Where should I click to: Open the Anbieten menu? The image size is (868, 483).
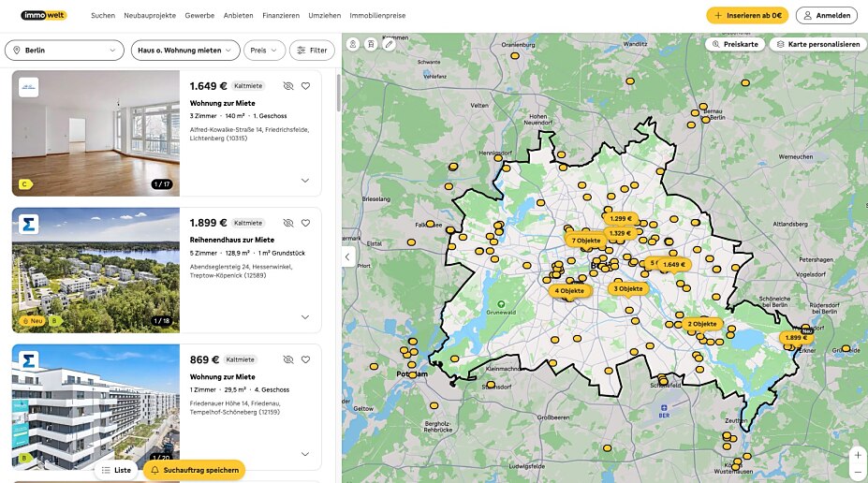(238, 16)
